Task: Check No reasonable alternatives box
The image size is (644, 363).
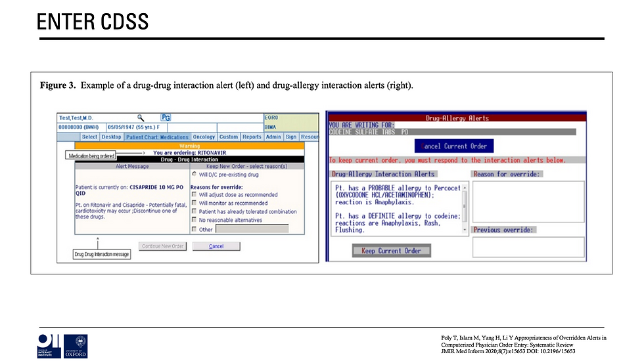Action: (x=194, y=220)
